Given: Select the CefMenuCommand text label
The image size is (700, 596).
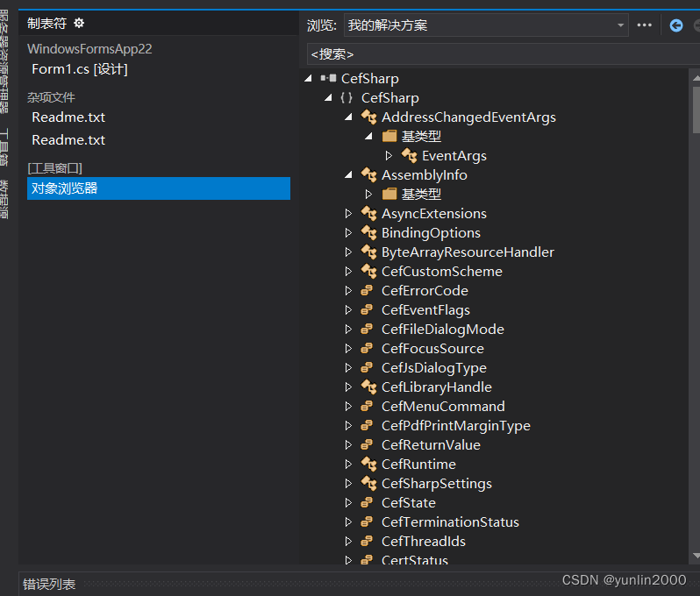Looking at the screenshot, I should point(443,406).
